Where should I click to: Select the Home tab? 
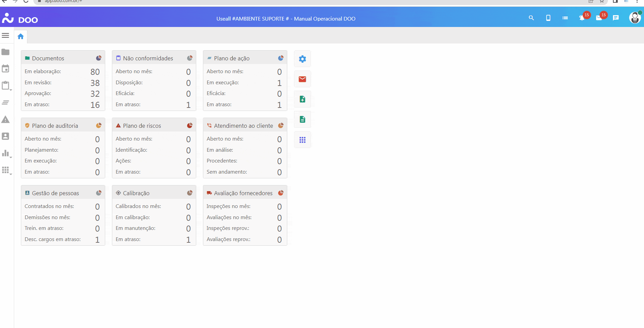point(21,36)
